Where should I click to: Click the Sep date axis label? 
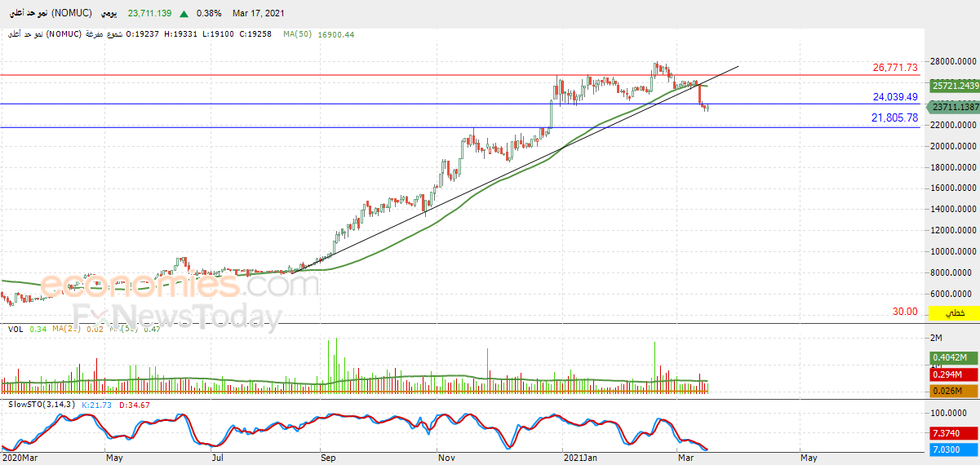coord(328,458)
